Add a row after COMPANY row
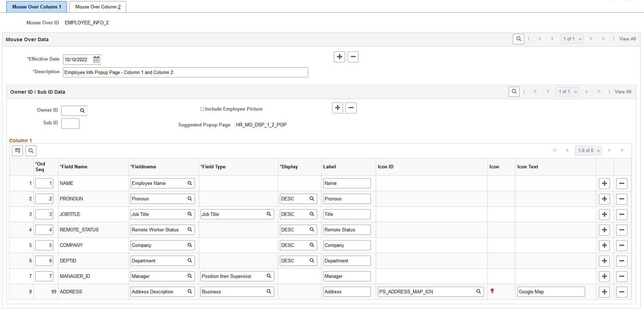 [604, 245]
